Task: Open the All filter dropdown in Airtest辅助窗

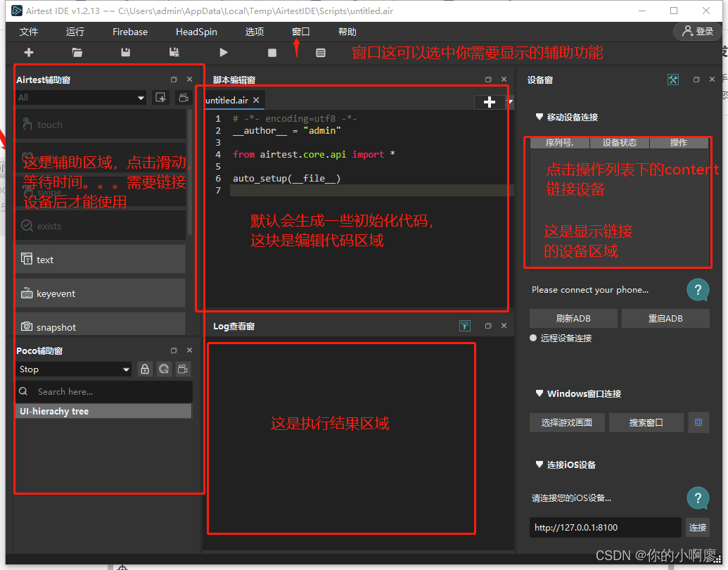Action: click(80, 97)
